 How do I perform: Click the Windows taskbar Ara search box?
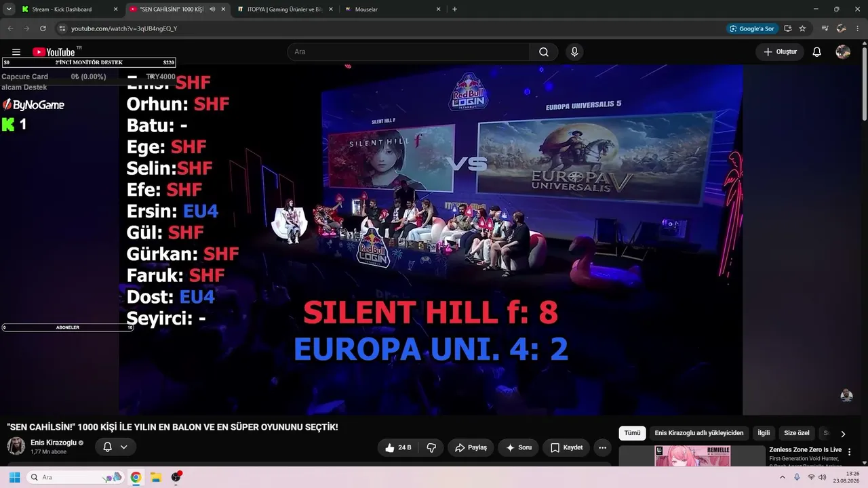(75, 477)
